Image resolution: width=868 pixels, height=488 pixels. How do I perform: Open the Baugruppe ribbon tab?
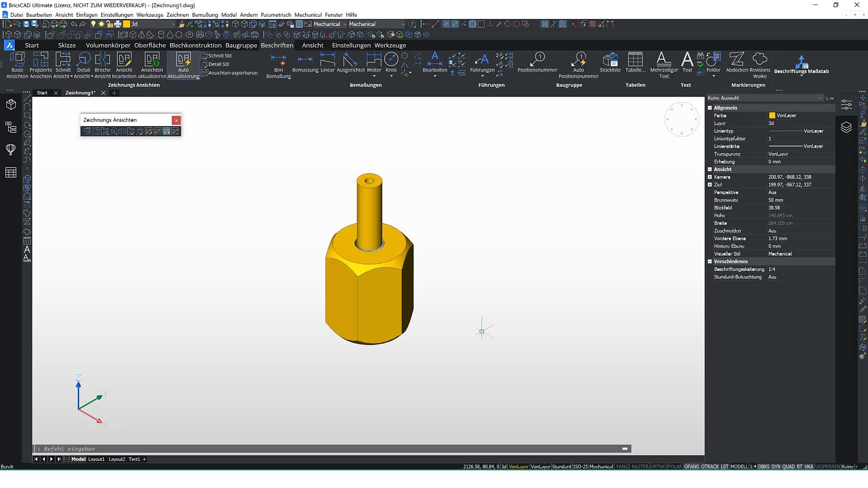tap(241, 45)
